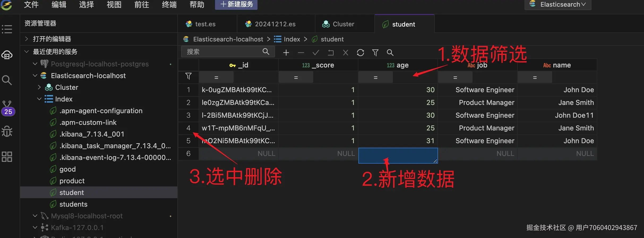Click the refresh data icon

pyautogui.click(x=360, y=53)
